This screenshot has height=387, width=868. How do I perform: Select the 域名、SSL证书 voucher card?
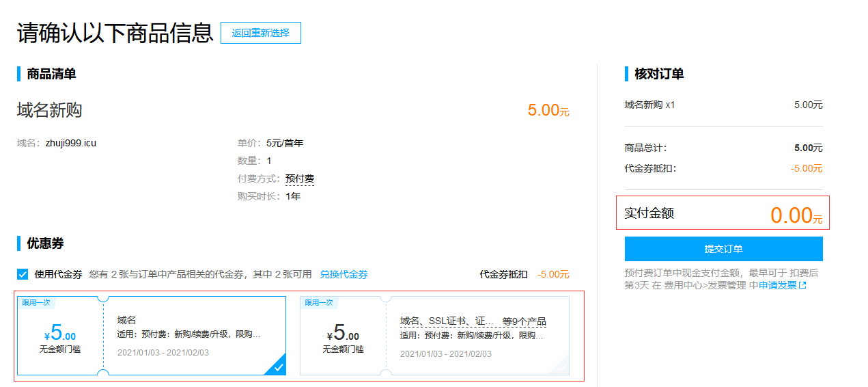pos(434,336)
